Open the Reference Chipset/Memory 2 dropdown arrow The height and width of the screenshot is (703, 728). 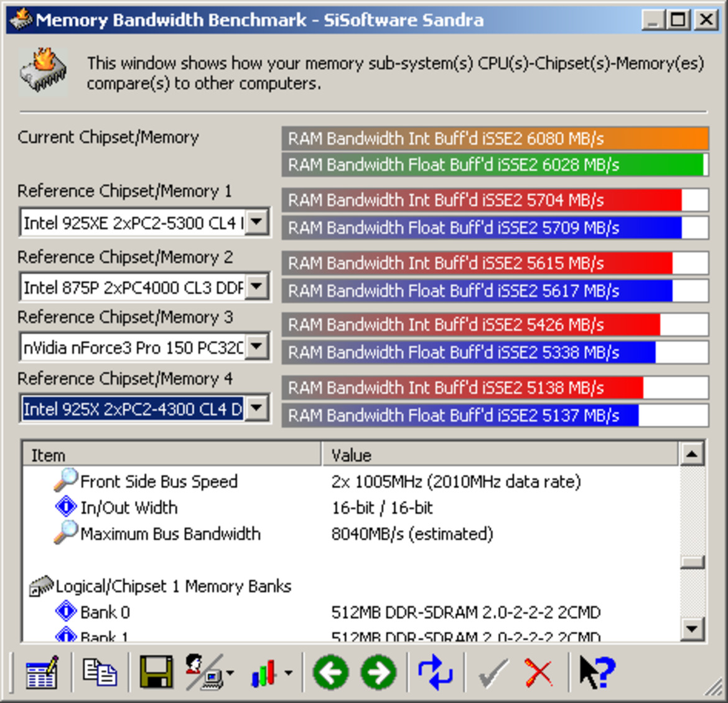(257, 287)
